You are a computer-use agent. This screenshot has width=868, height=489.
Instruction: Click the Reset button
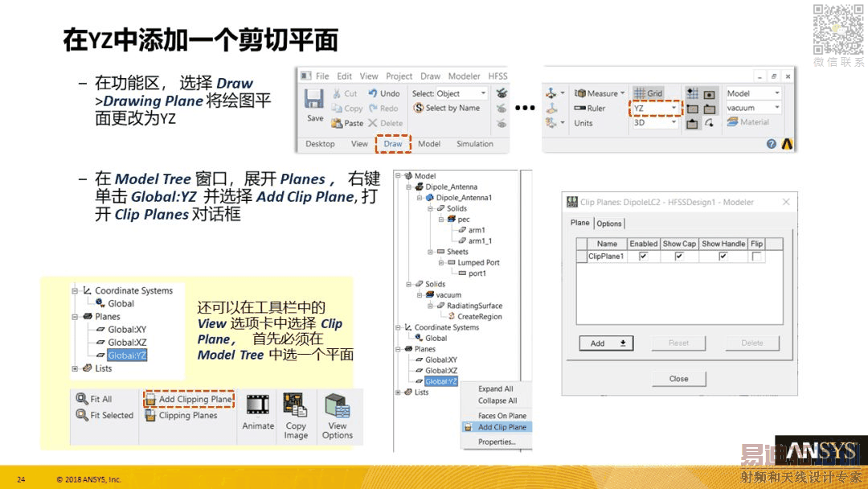(678, 343)
